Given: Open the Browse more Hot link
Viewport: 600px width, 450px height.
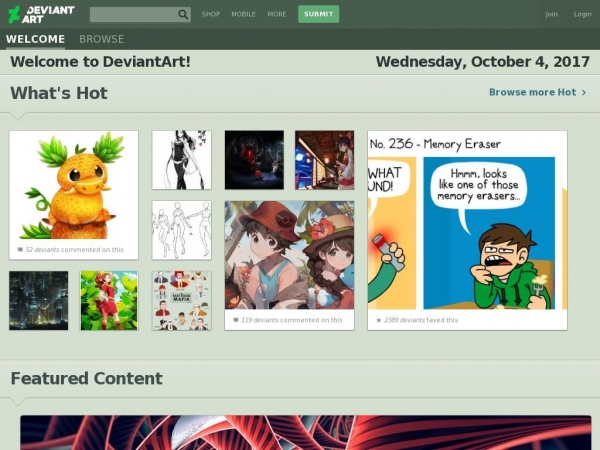Looking at the screenshot, I should [x=532, y=92].
